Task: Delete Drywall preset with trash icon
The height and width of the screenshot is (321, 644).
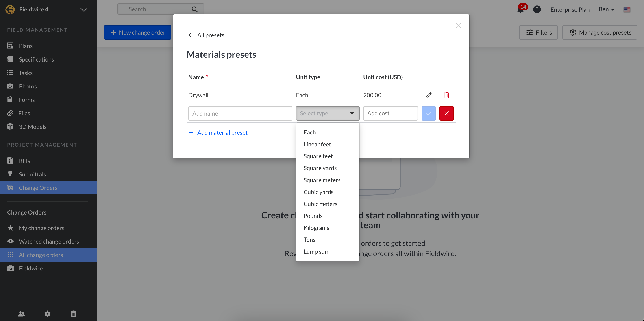Action: tap(446, 95)
